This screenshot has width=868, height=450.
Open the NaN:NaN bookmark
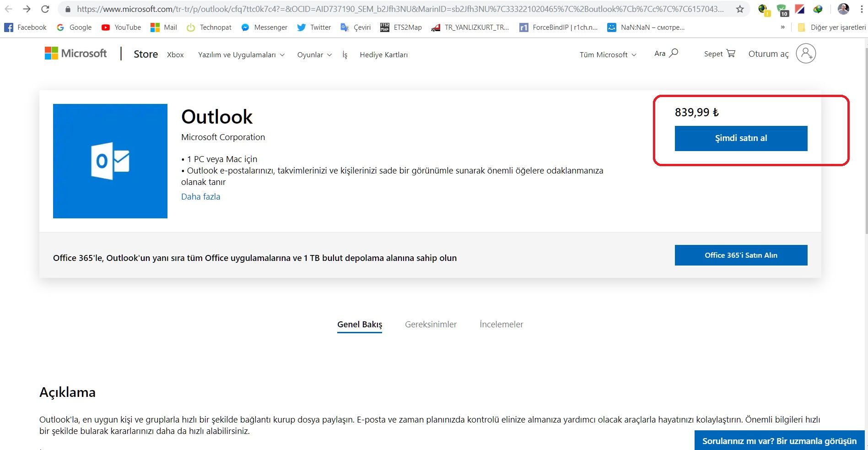click(646, 27)
